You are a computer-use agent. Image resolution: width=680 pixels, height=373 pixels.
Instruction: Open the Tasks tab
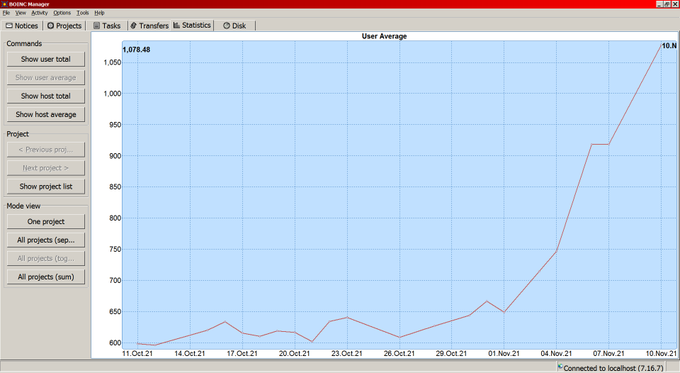pyautogui.click(x=107, y=26)
